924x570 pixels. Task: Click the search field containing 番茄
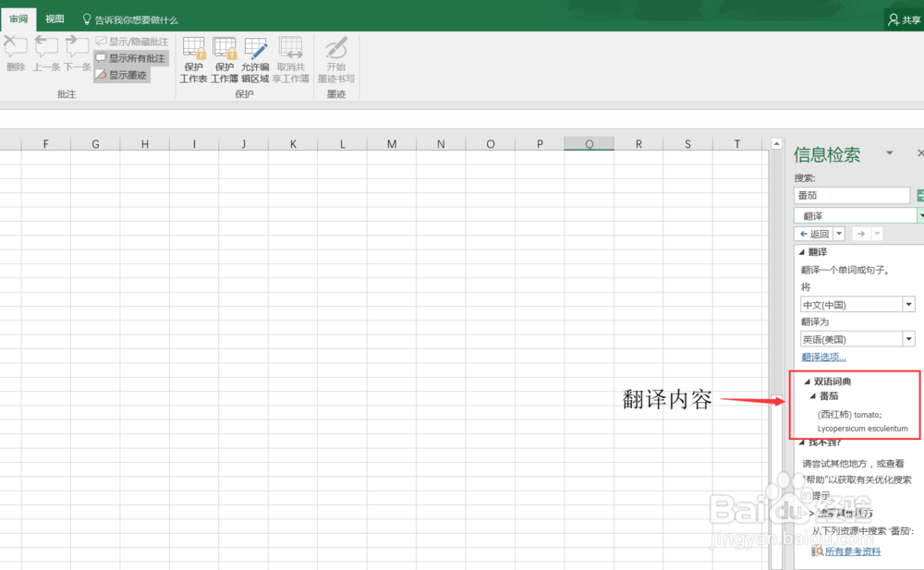coord(852,195)
